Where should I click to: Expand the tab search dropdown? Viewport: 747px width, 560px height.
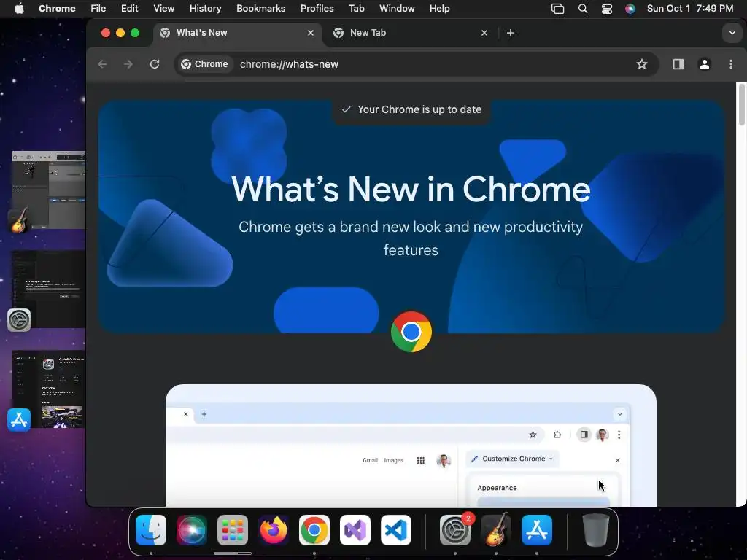pos(732,33)
